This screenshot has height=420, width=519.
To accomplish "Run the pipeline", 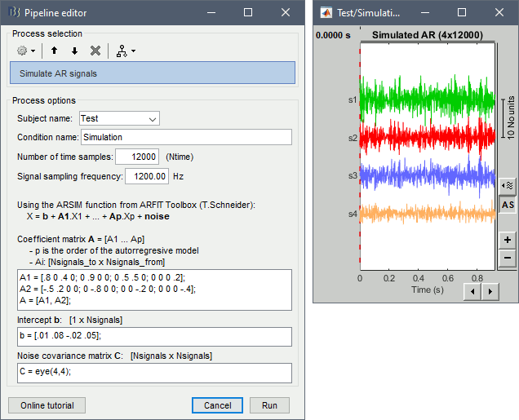I will (269, 405).
